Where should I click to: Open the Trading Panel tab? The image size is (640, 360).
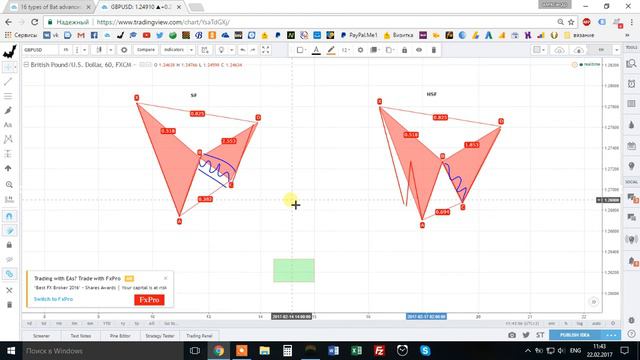(x=199, y=336)
